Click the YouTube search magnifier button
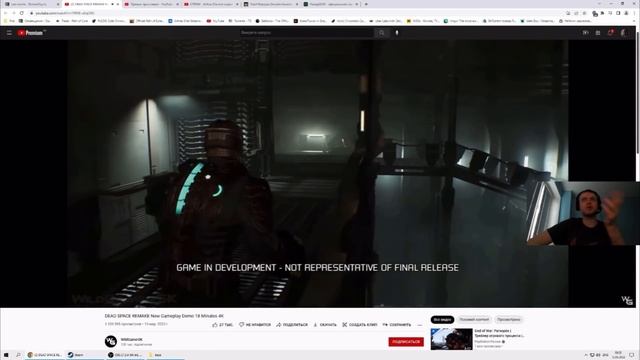Screen dimensions: 640x360 pyautogui.click(x=382, y=33)
